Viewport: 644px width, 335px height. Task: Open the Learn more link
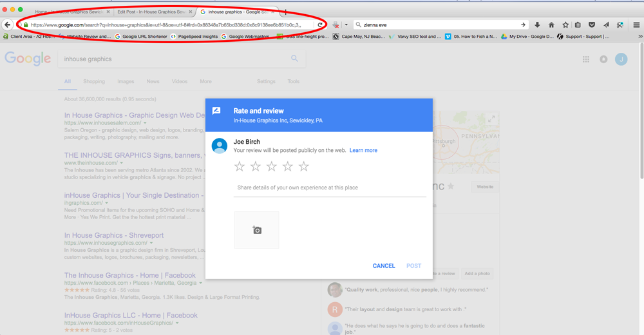[x=363, y=151]
